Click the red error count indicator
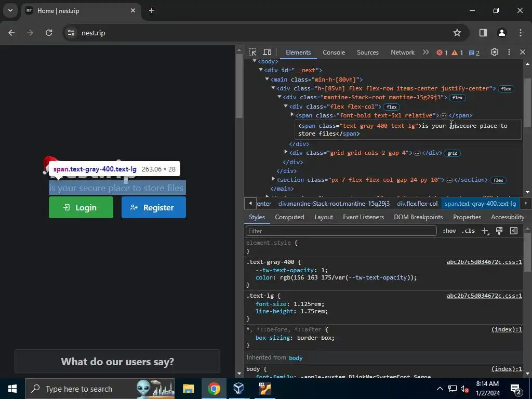Screen dimensions: 532x399 [x=442, y=52]
